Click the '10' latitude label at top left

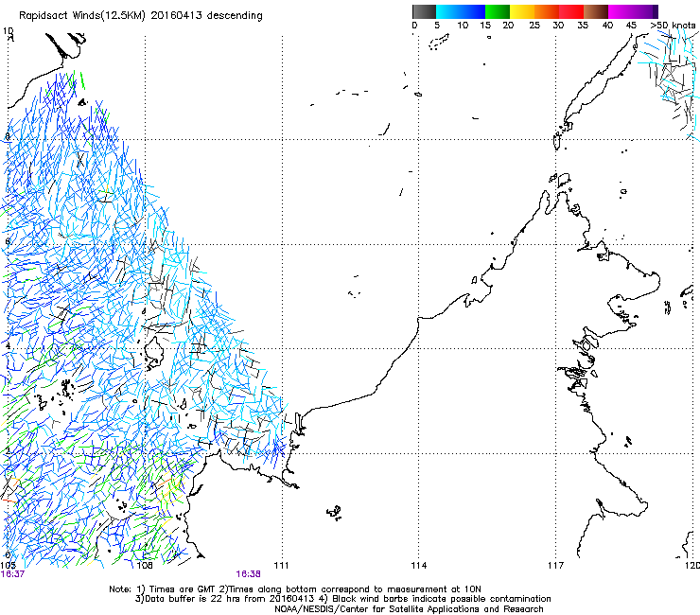[8, 31]
